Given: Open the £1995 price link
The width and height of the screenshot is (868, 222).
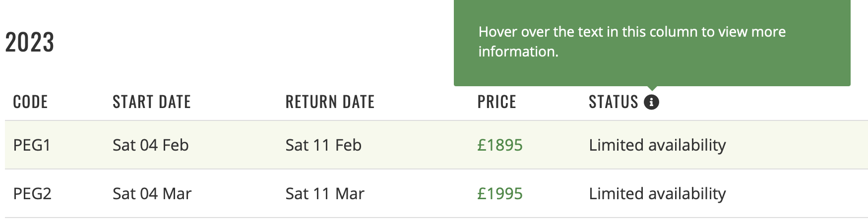Looking at the screenshot, I should 500,194.
